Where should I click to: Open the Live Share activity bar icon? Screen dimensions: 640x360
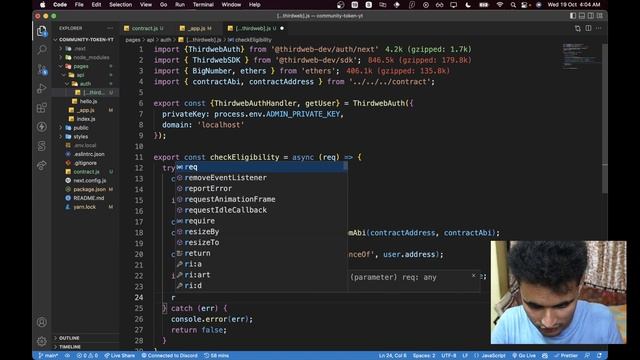click(x=42, y=165)
